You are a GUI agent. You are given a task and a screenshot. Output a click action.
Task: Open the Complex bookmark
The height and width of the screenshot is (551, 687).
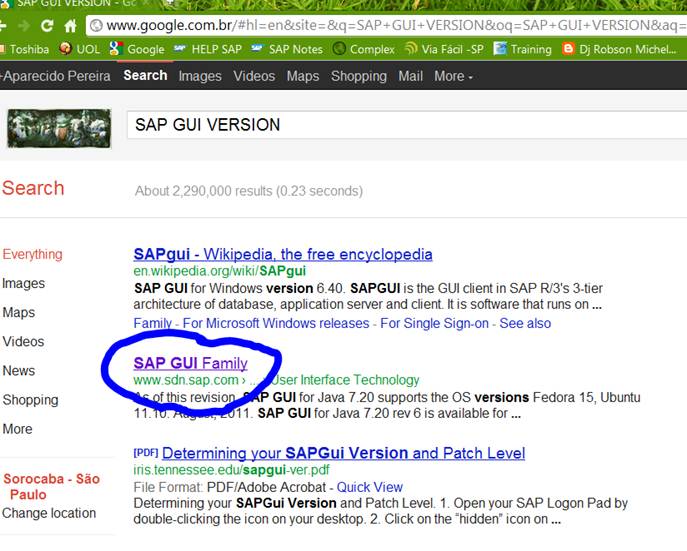tap(363, 49)
